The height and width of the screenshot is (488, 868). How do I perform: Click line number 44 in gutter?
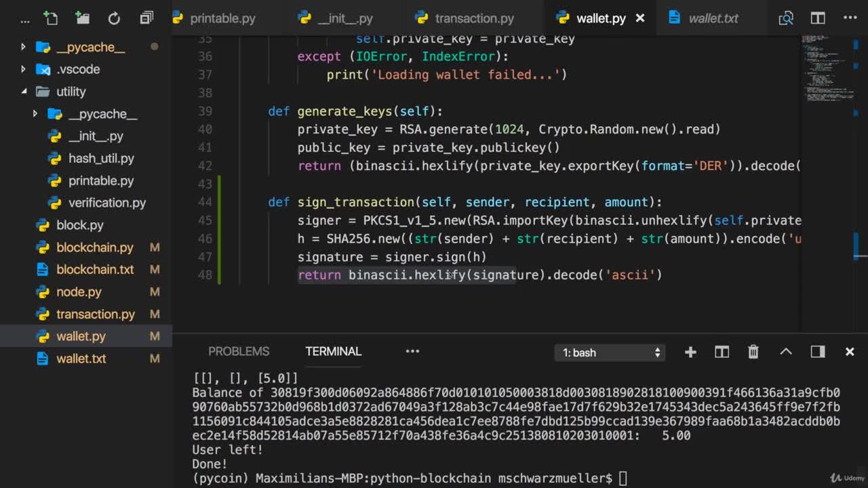tap(205, 202)
